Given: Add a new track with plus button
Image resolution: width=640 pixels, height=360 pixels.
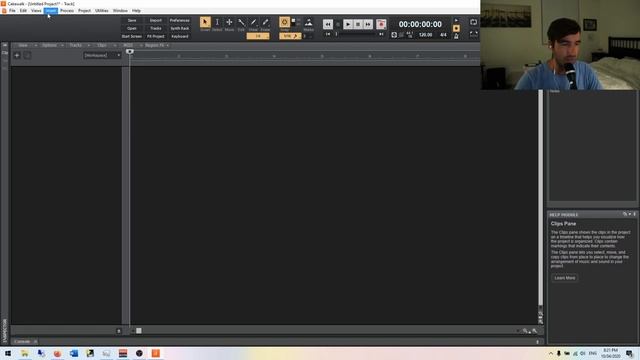Looking at the screenshot, I should 17,55.
